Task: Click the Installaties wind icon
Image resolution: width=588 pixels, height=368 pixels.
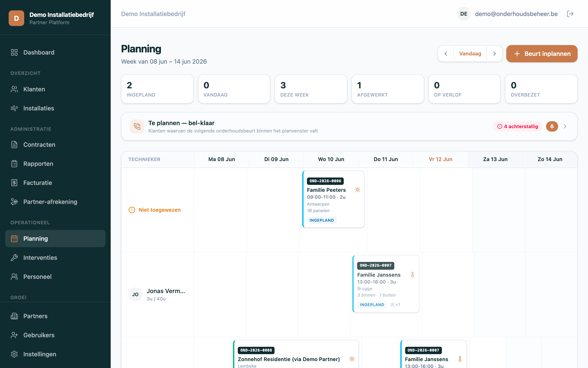Action: coord(14,108)
